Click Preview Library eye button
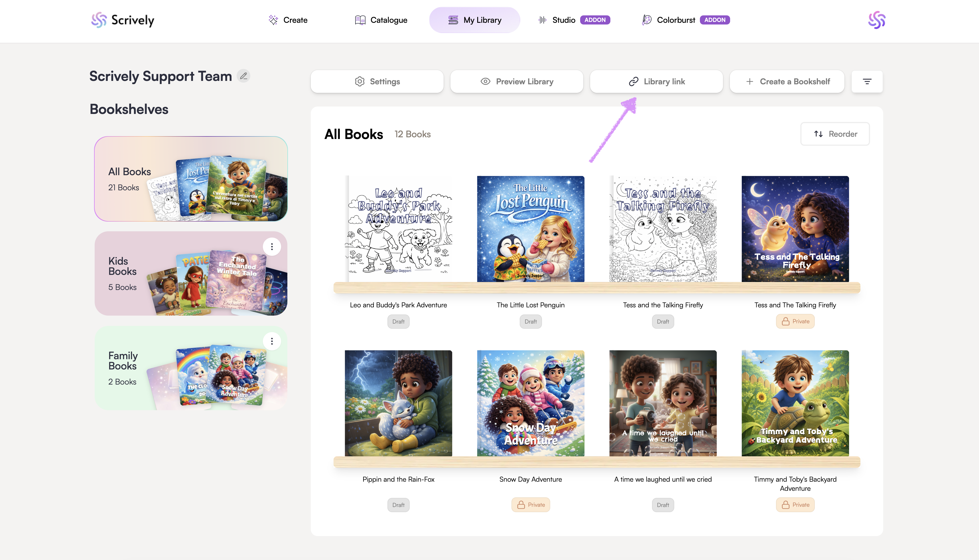The width and height of the screenshot is (979, 560). pos(516,81)
